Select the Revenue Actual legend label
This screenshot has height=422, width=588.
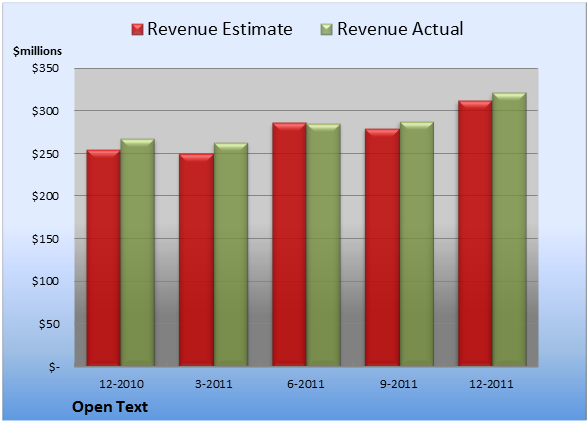[400, 29]
